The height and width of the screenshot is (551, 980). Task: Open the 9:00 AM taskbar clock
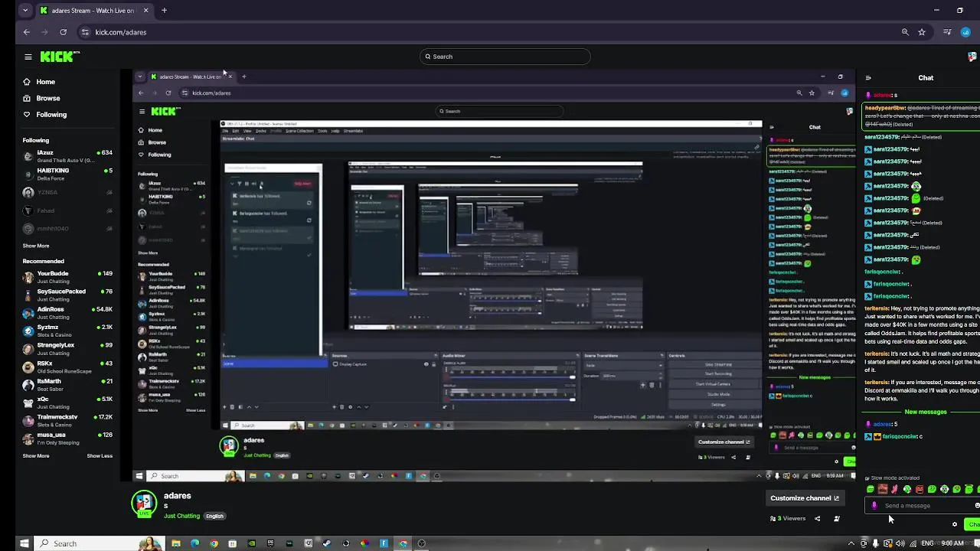[x=952, y=543]
